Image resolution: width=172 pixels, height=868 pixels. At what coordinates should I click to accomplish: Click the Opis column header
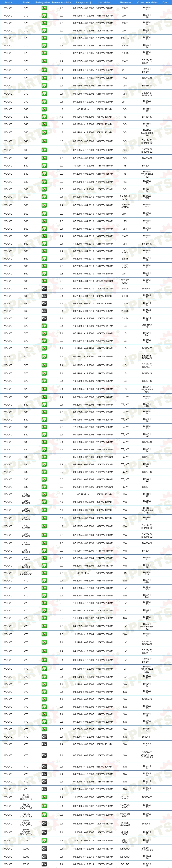coord(165,2)
